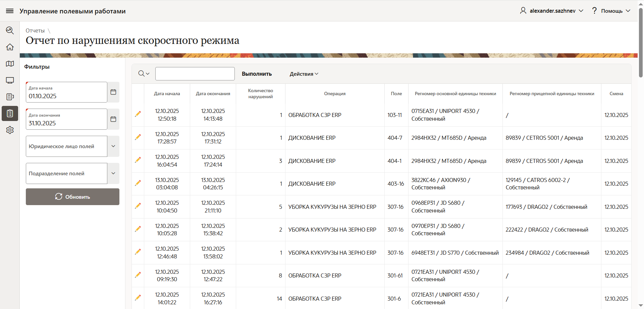Open the search column selector dropdown
The image size is (644, 309).
click(x=144, y=74)
